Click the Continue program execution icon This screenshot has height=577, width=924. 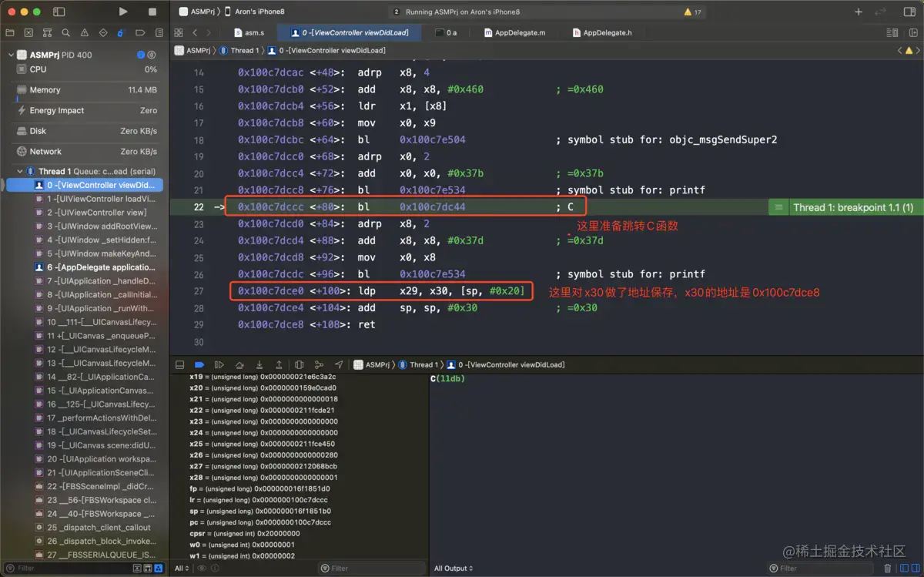219,364
